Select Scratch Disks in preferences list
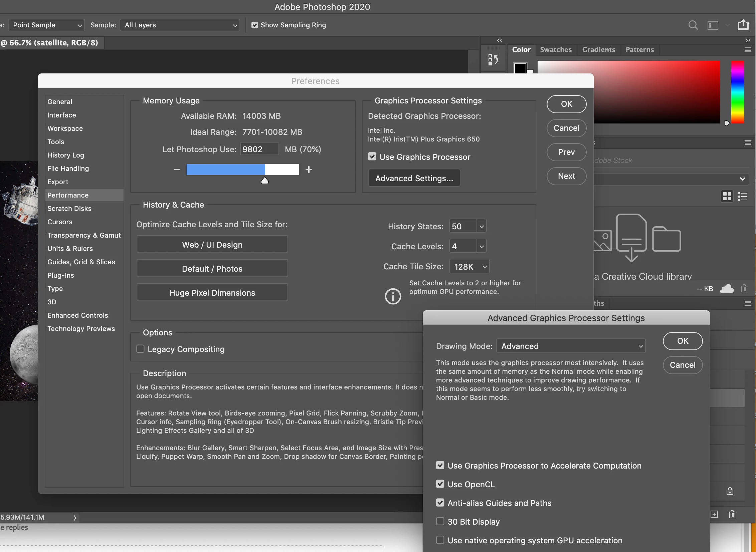This screenshot has height=552, width=756. tap(69, 209)
